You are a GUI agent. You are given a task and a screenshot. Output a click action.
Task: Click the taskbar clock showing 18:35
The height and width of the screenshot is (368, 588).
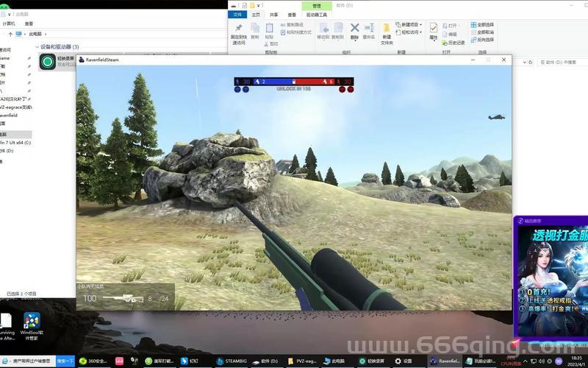click(x=578, y=361)
